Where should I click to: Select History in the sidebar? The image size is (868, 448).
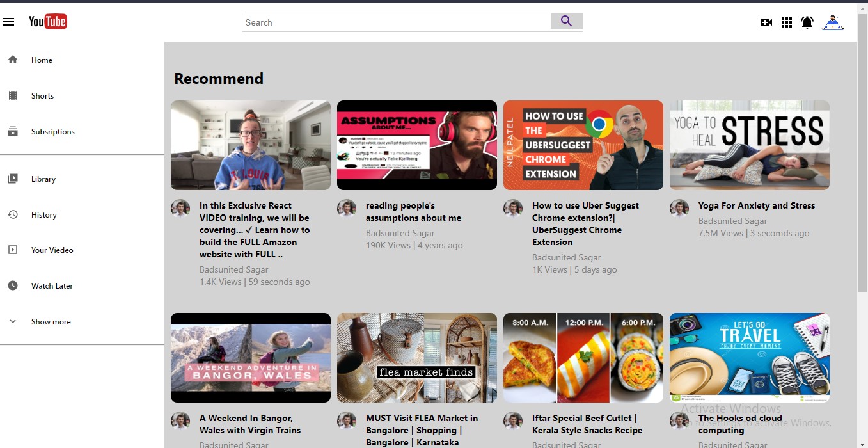[x=44, y=215]
